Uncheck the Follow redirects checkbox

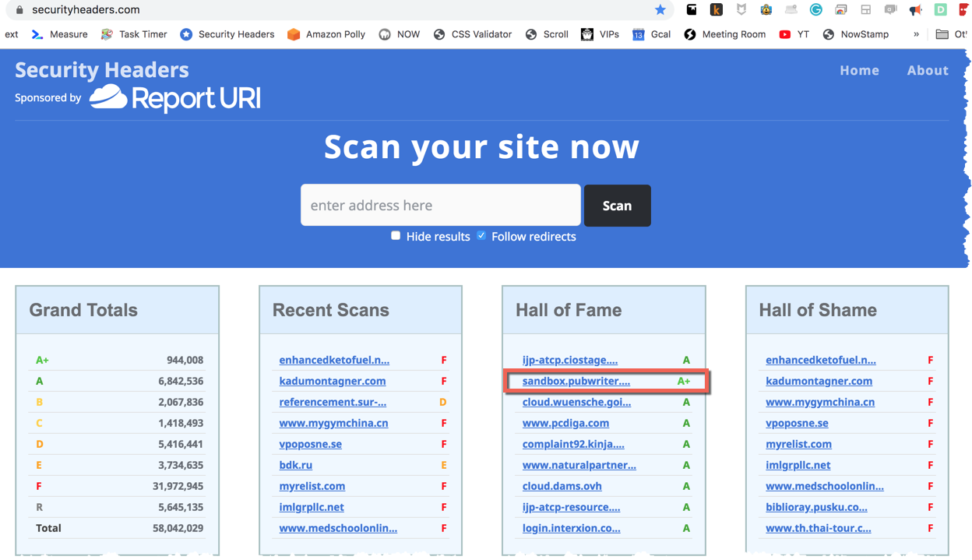pos(481,235)
